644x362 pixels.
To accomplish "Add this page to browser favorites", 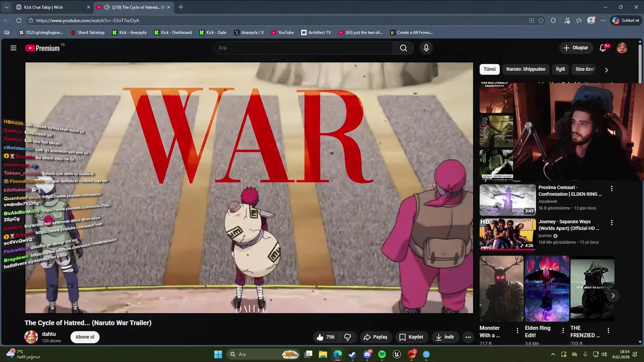I will pyautogui.click(x=541, y=21).
